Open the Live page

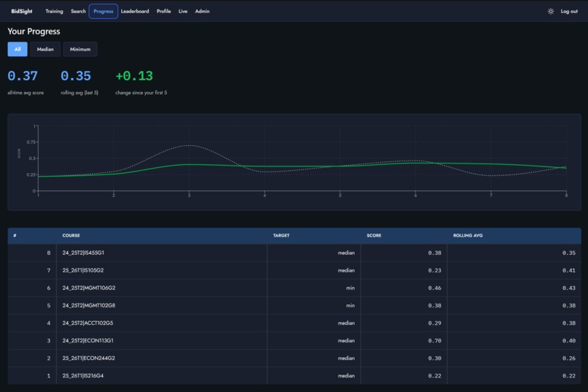coord(183,11)
